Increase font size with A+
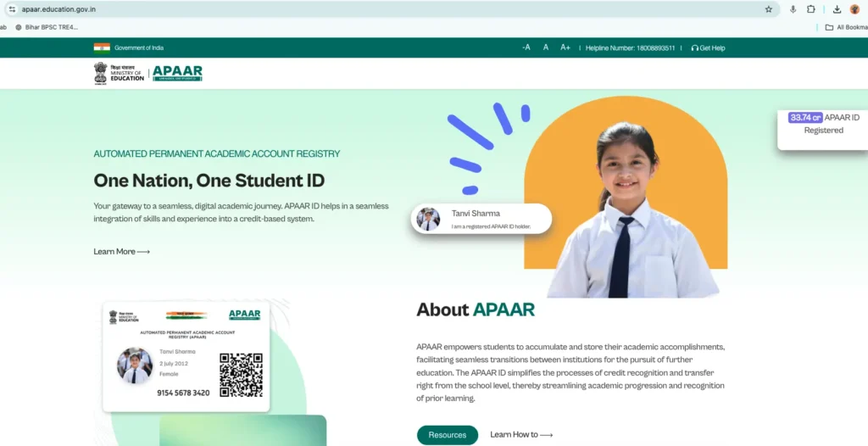This screenshot has height=446, width=868. (x=565, y=47)
